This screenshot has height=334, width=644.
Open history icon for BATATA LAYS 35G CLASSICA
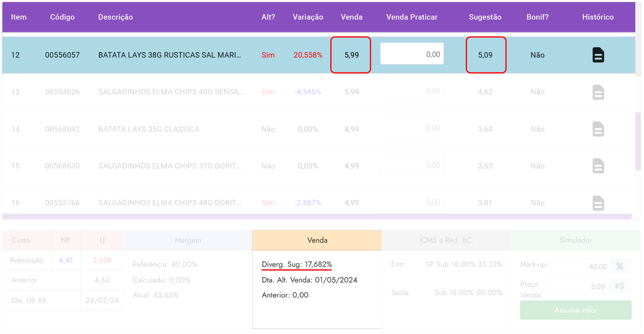(x=598, y=129)
